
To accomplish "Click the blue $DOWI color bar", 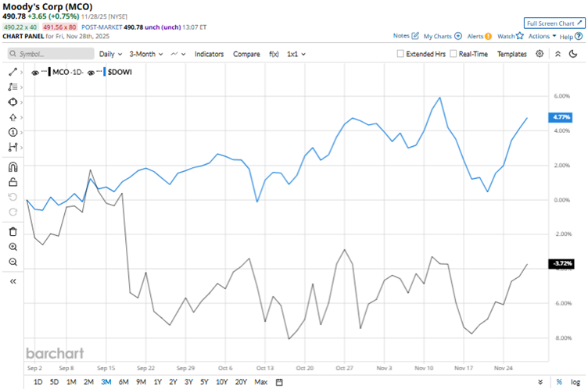I will (x=104, y=72).
